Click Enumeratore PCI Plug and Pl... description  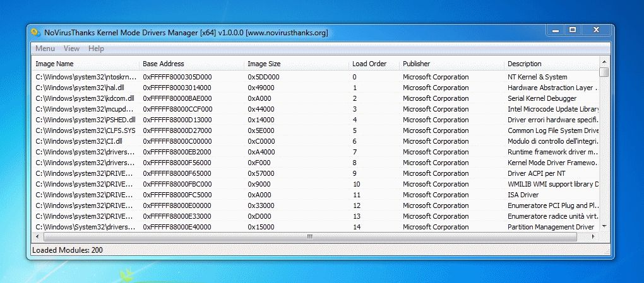[x=553, y=205]
